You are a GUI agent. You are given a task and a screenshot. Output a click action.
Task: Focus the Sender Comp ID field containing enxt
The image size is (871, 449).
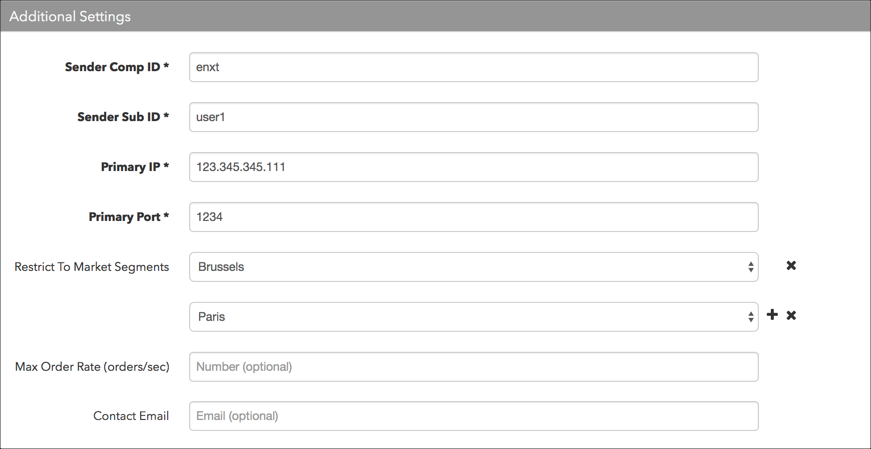(x=473, y=67)
